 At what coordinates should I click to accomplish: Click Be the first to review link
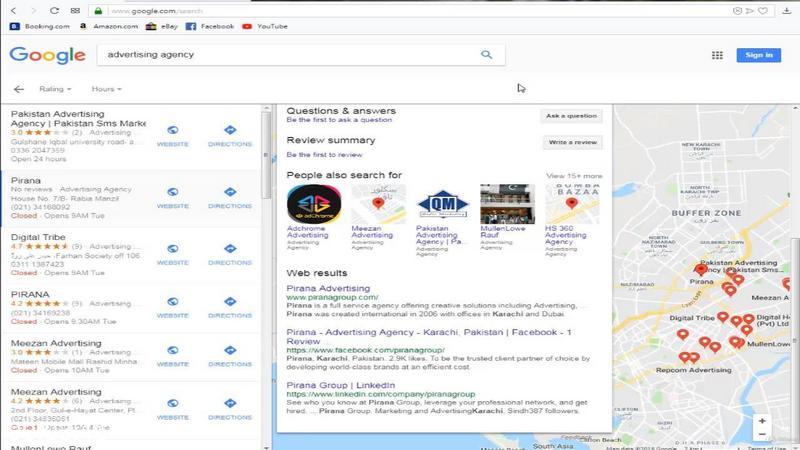tap(324, 155)
